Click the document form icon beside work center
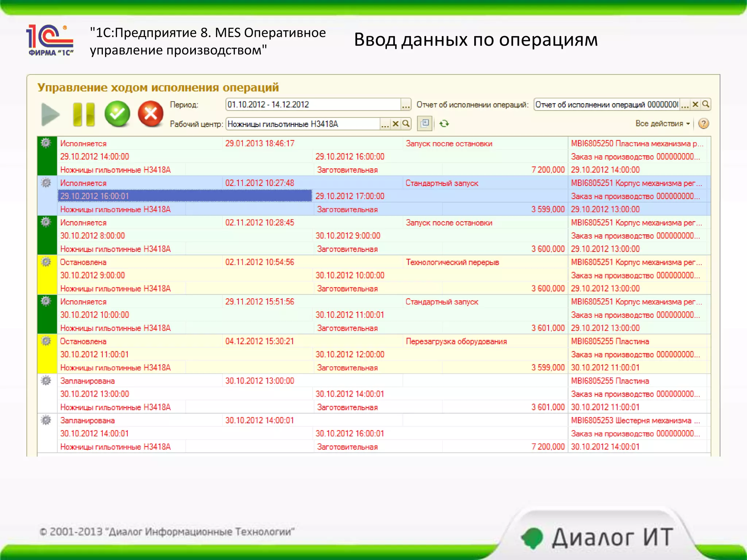Viewport: 747px width, 560px height. click(x=425, y=124)
